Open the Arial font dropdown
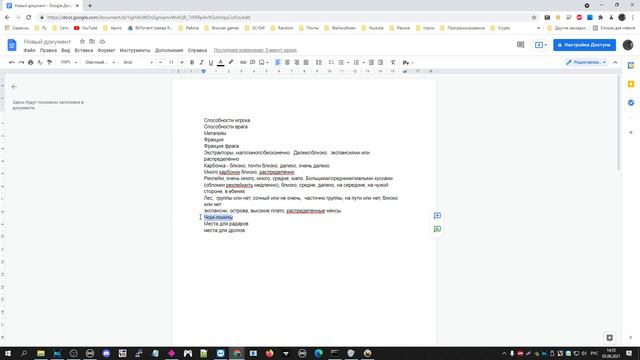Screen dimensions: 640x360 pos(138,62)
